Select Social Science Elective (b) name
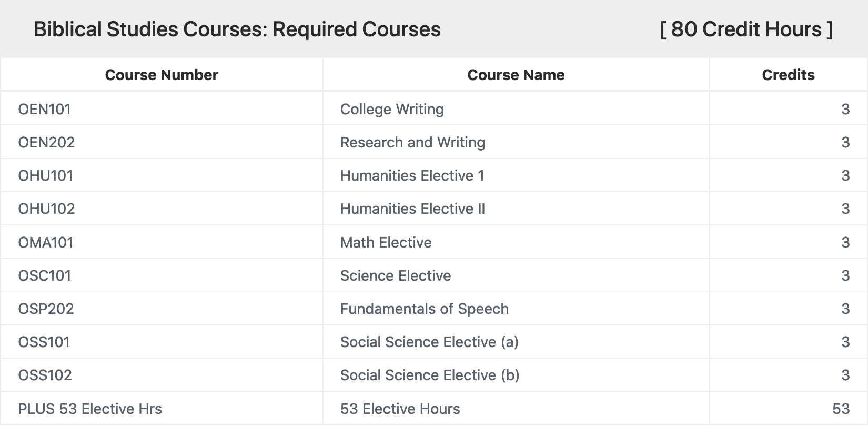The image size is (868, 425). coord(430,375)
